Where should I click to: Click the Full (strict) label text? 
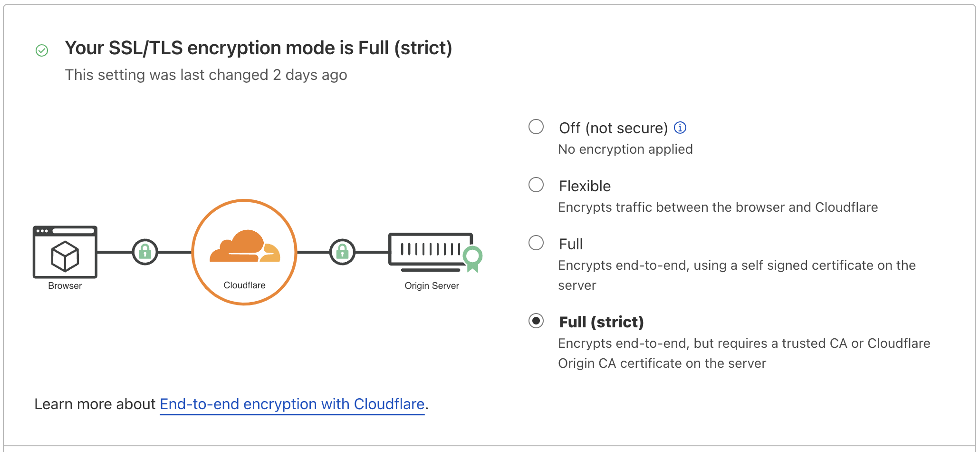click(x=600, y=322)
